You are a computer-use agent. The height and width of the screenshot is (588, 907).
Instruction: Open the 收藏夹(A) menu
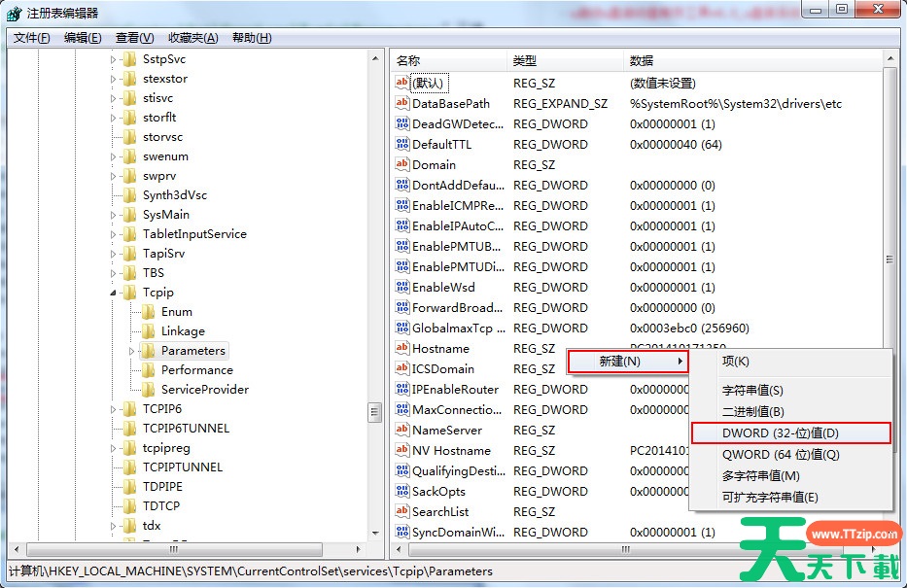pos(192,38)
